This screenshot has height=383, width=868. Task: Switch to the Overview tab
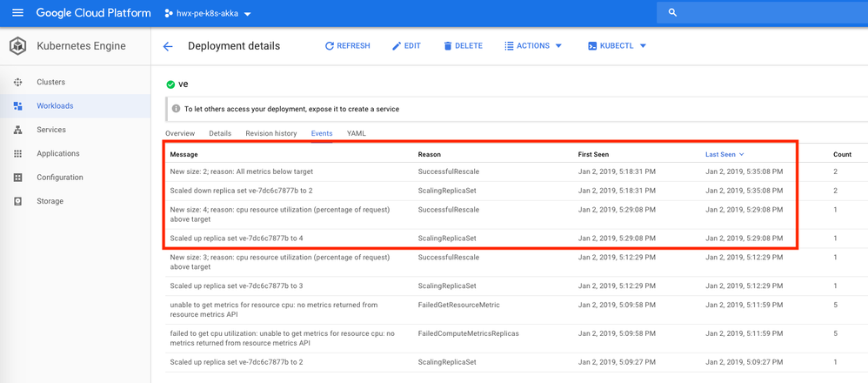tap(180, 133)
